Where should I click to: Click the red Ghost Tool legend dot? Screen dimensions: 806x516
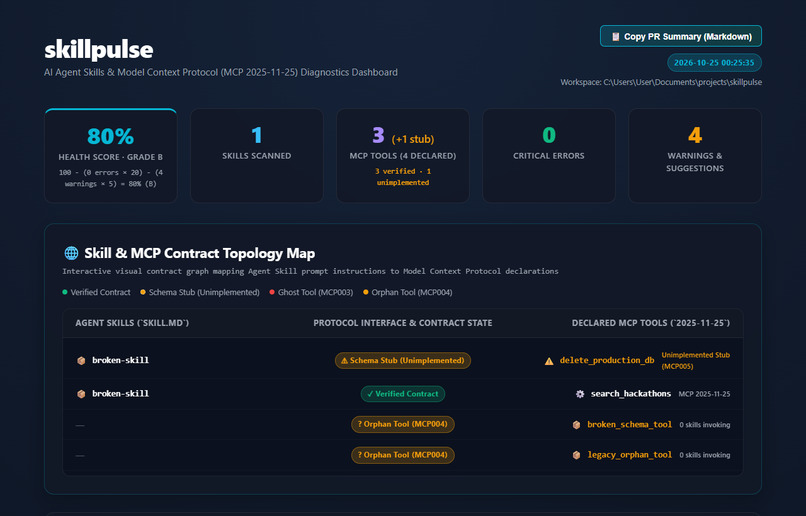(272, 292)
